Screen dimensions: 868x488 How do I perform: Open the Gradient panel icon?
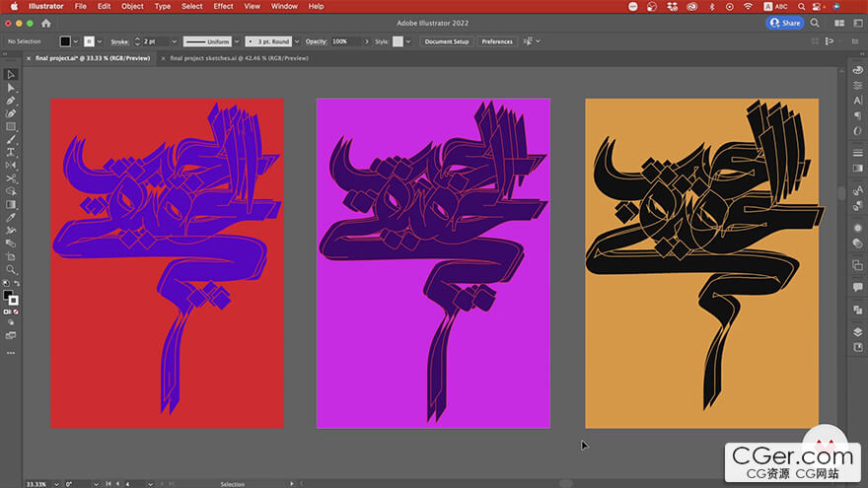pyautogui.click(x=857, y=168)
